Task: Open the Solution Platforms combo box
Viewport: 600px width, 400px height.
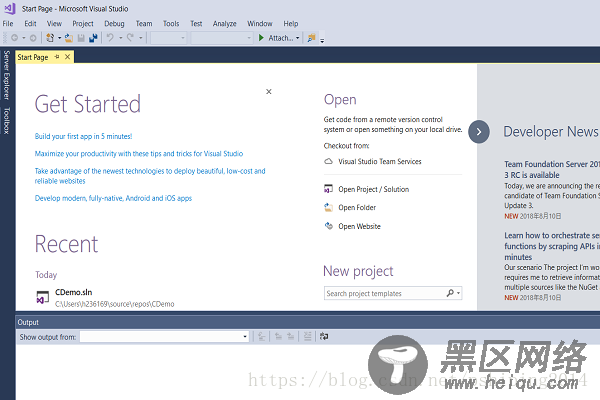Action: coord(222,38)
